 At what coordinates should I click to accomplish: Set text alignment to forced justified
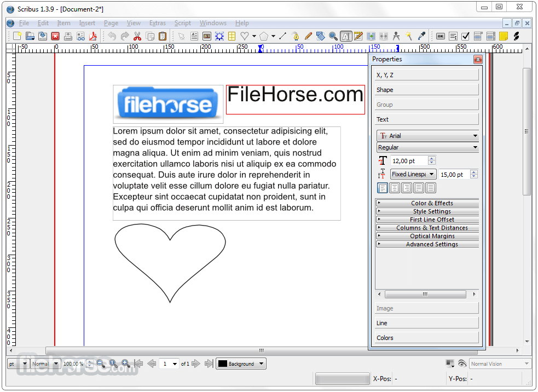tap(431, 188)
